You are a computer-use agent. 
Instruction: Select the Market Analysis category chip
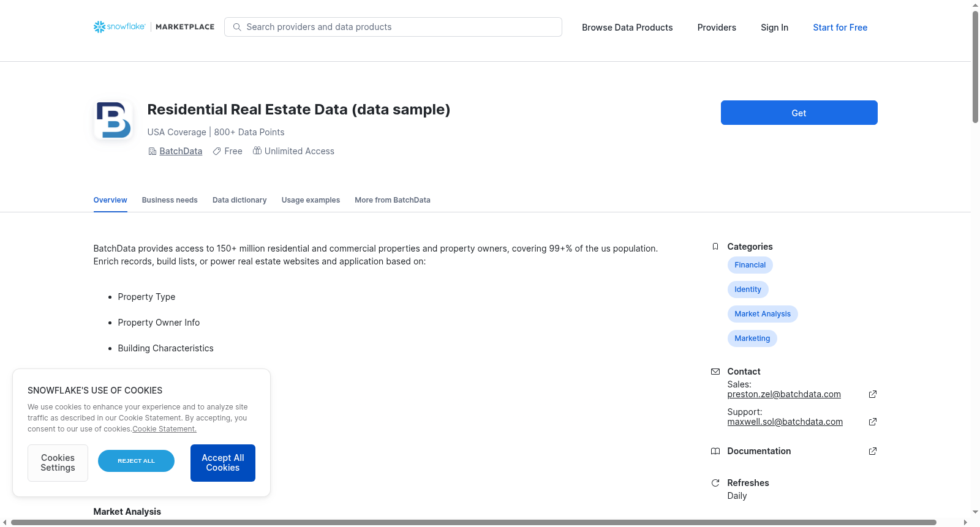[763, 314]
